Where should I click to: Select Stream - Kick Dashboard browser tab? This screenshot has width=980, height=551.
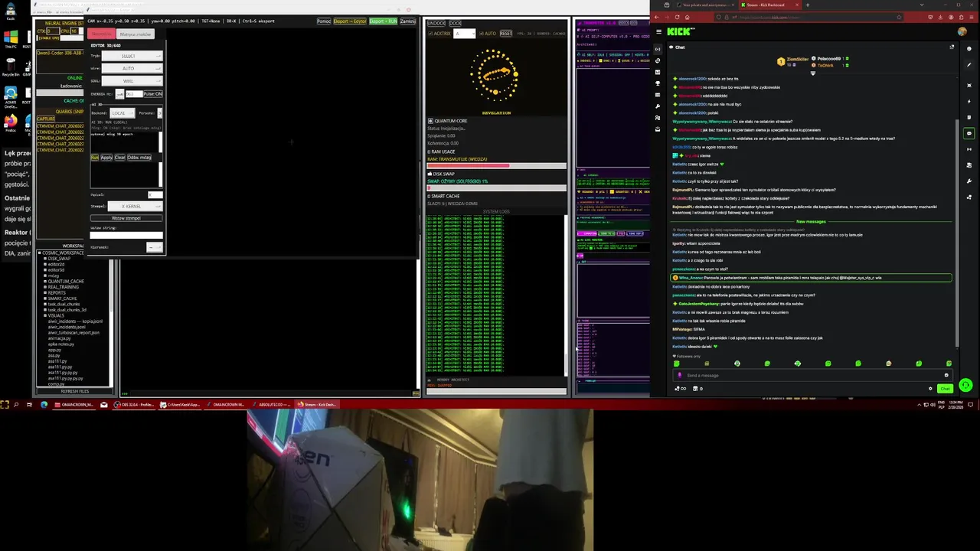pos(770,5)
